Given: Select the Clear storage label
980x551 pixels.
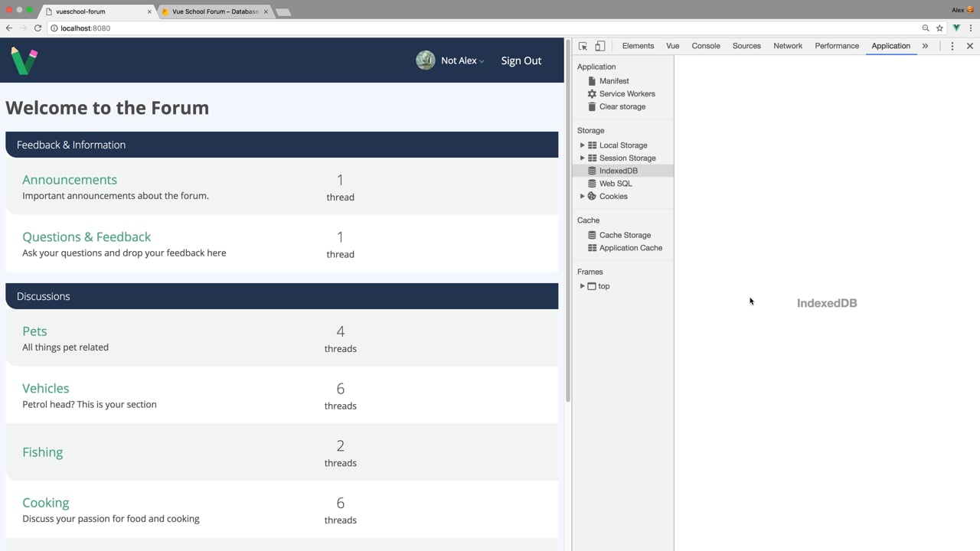Looking at the screenshot, I should pos(622,106).
